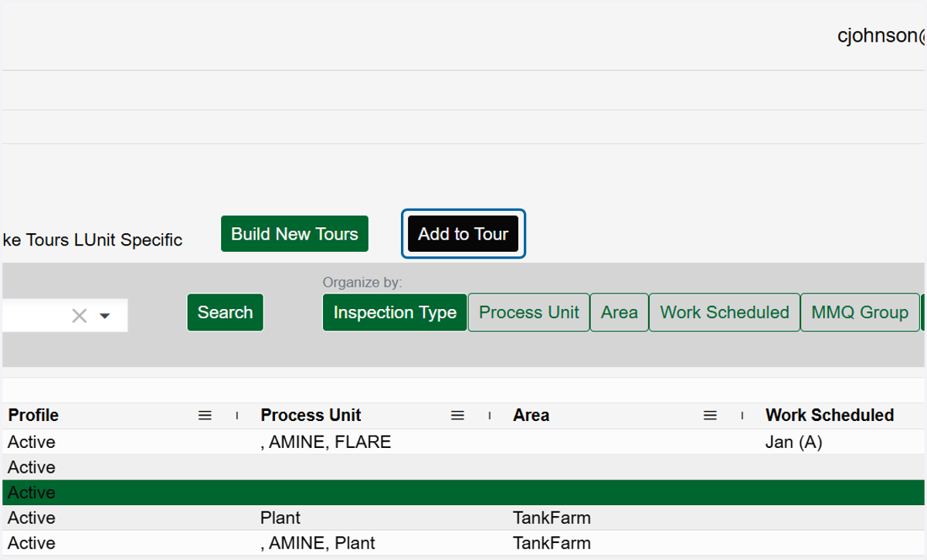Click the cjohnson user account label

[881, 36]
